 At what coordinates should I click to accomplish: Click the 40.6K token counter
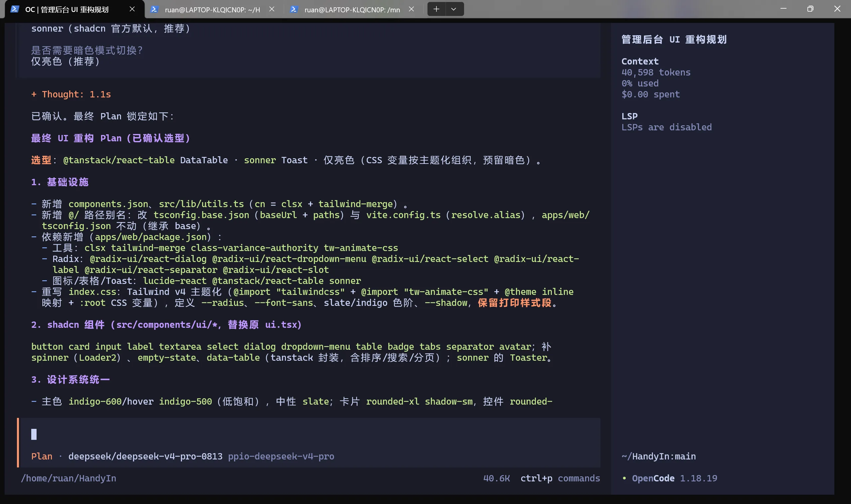tap(497, 478)
